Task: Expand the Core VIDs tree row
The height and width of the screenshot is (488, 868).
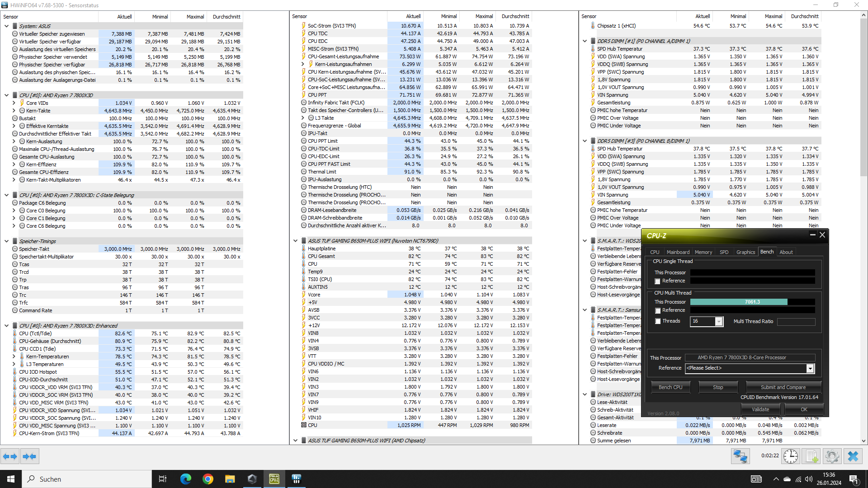Action: click(14, 103)
